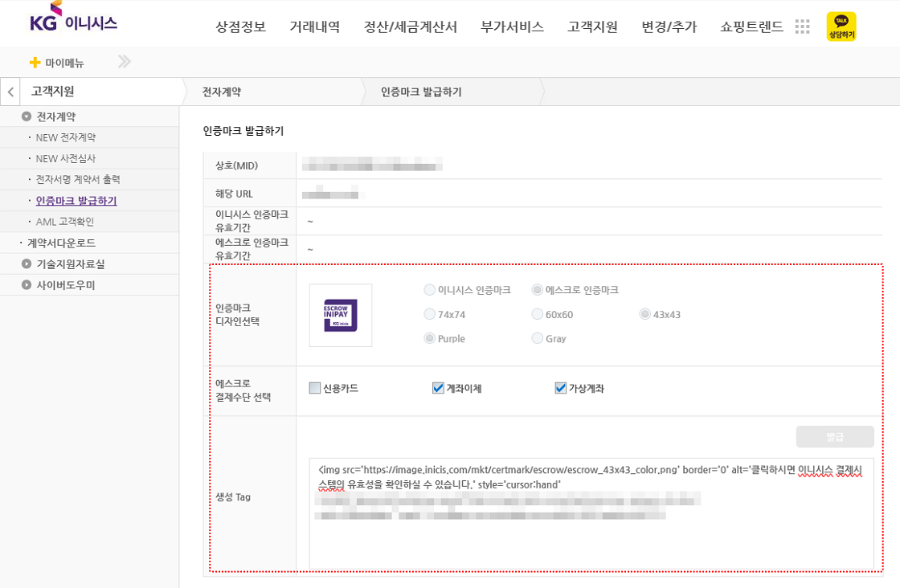
Task: Collapse the sidebar with left arrow
Action: pos(10,92)
